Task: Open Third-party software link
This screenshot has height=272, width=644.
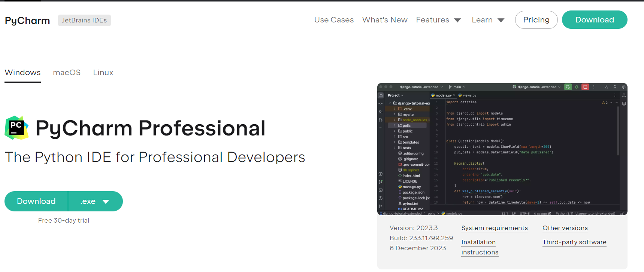Action: (x=574, y=242)
